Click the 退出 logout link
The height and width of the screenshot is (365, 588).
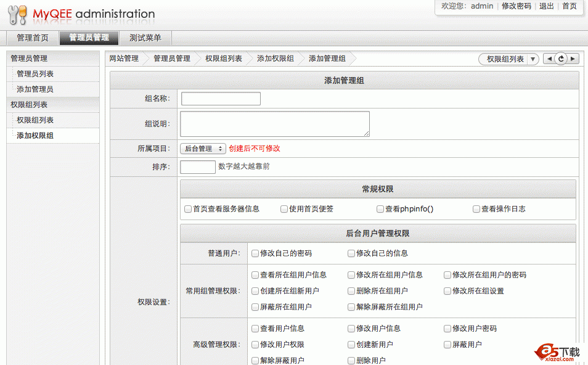(x=546, y=6)
